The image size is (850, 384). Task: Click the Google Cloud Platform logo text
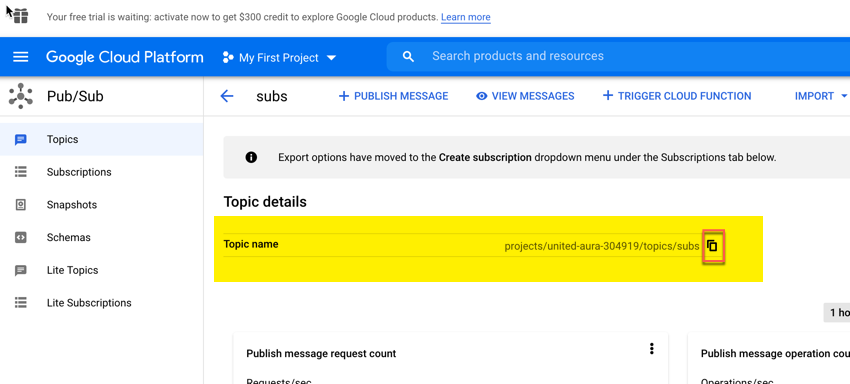(125, 57)
